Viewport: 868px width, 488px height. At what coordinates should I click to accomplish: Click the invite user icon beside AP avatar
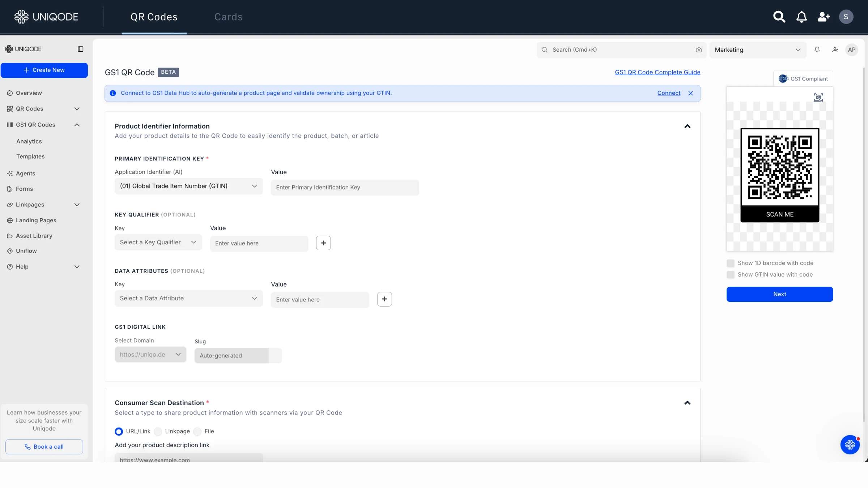tap(835, 50)
